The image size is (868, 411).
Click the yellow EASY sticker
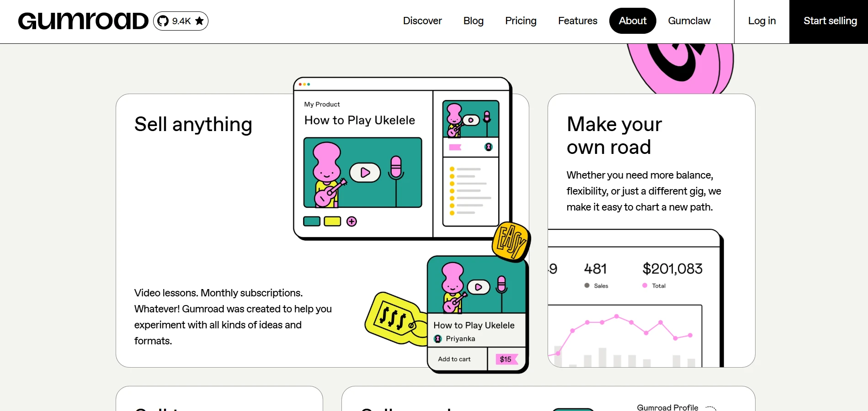tap(511, 242)
